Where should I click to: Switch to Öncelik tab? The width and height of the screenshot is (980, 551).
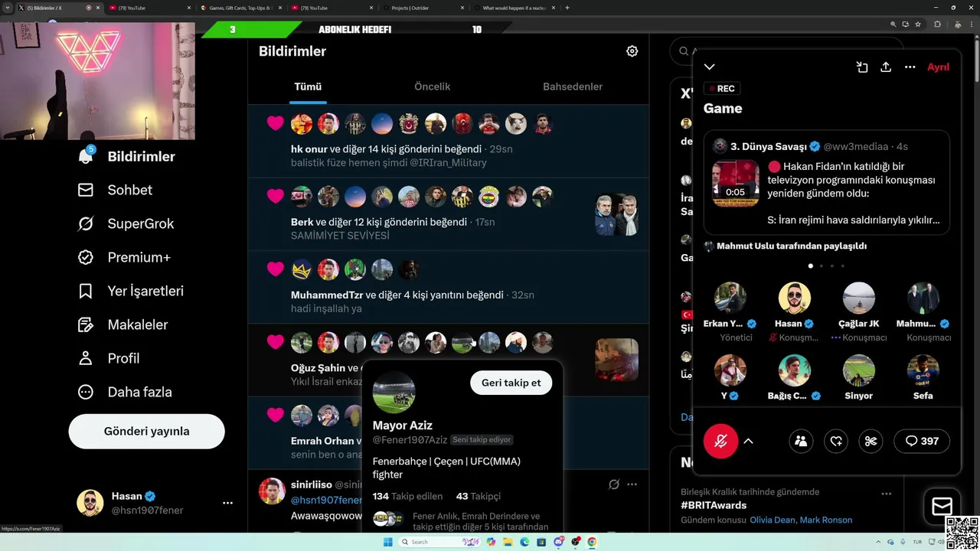[x=433, y=86]
